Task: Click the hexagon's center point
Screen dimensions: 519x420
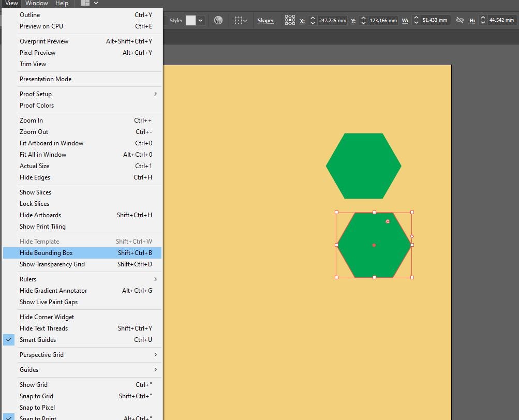Action: coord(374,245)
